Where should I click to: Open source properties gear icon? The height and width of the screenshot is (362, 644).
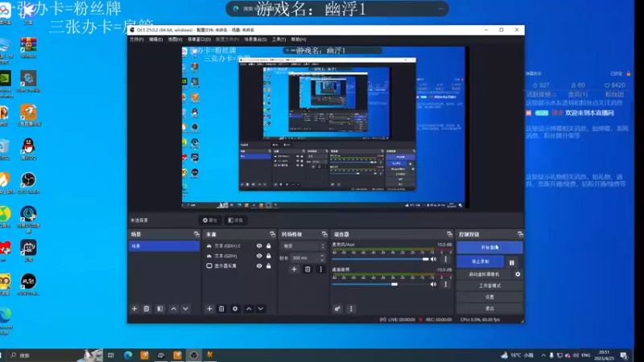click(235, 309)
